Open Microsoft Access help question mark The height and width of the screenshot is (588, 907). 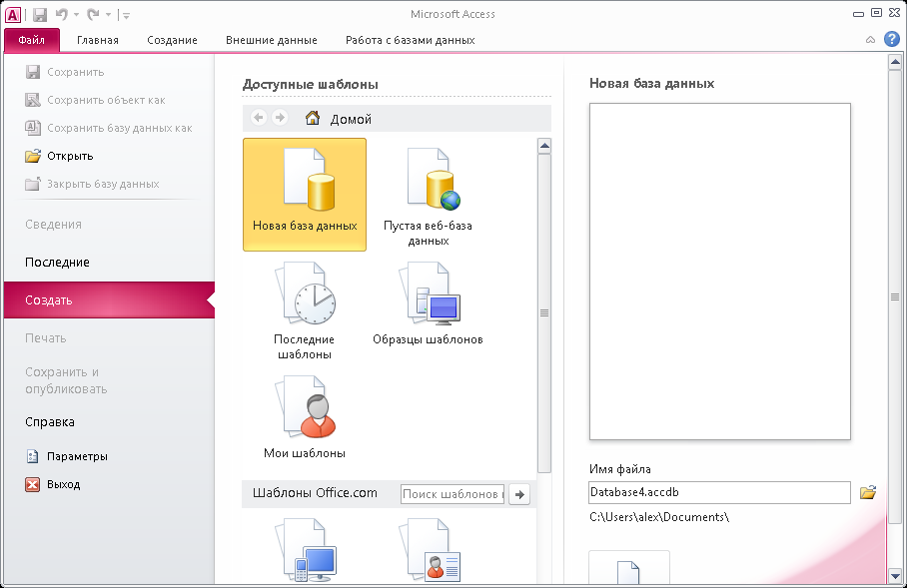tap(892, 39)
